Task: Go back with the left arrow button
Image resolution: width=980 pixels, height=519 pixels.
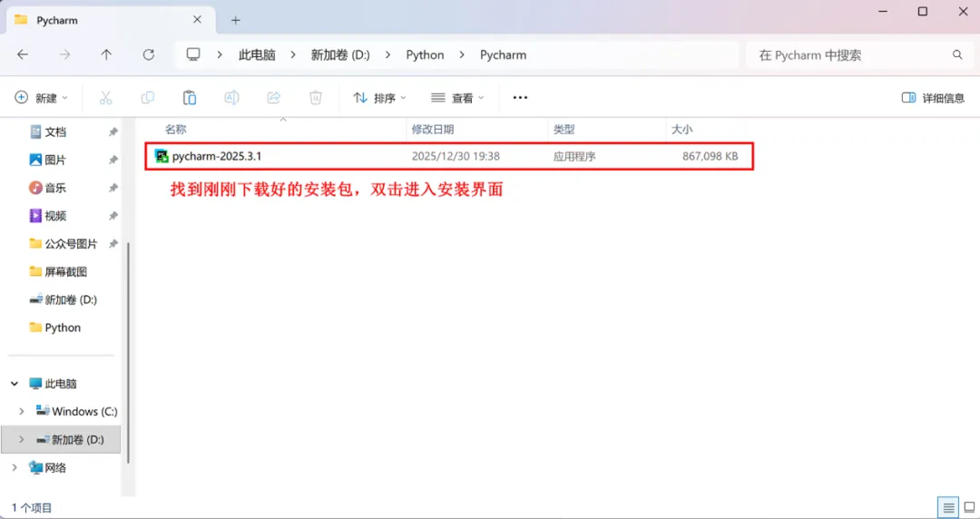Action: click(23, 55)
